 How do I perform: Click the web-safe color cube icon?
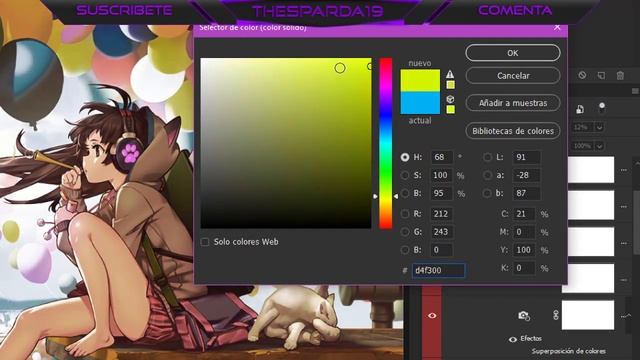coord(450,99)
